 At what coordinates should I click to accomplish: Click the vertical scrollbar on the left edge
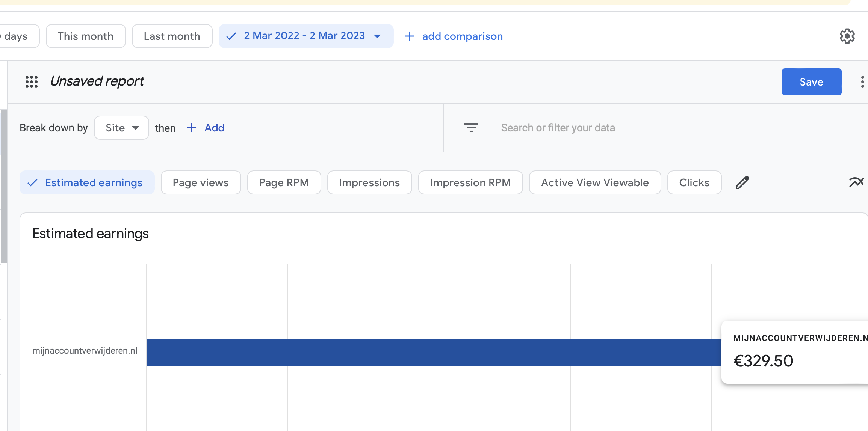click(x=3, y=186)
